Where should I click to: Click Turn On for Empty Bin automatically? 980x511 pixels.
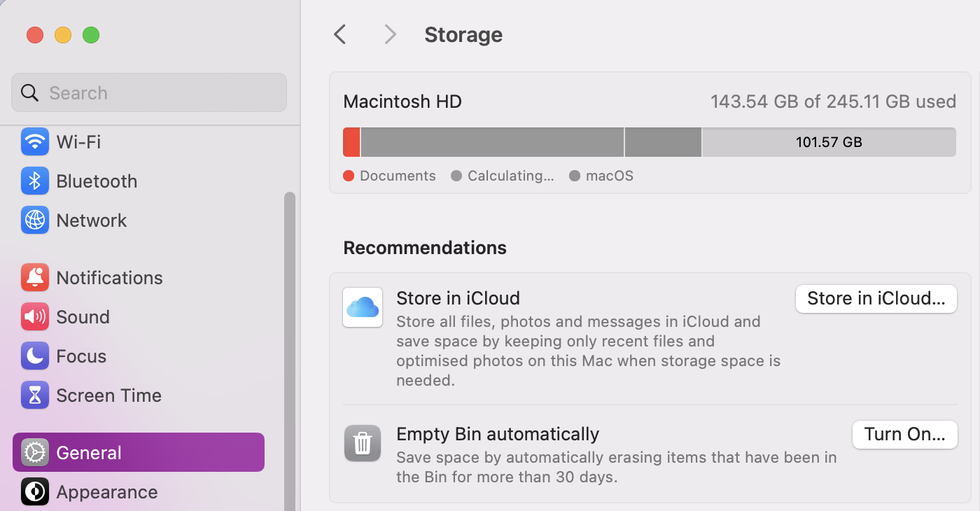[904, 434]
